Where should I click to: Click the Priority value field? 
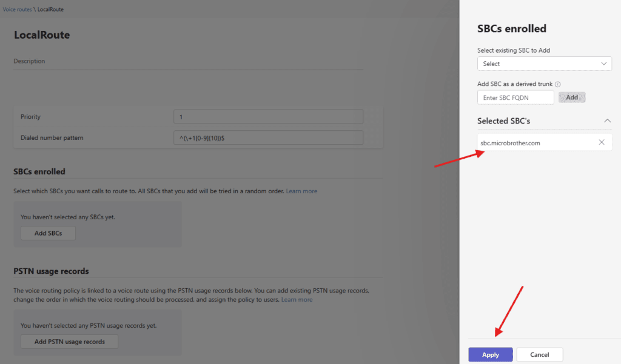click(268, 117)
